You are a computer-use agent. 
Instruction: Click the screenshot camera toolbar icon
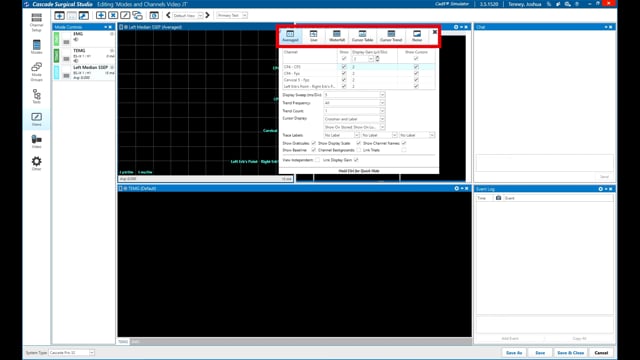click(x=154, y=16)
